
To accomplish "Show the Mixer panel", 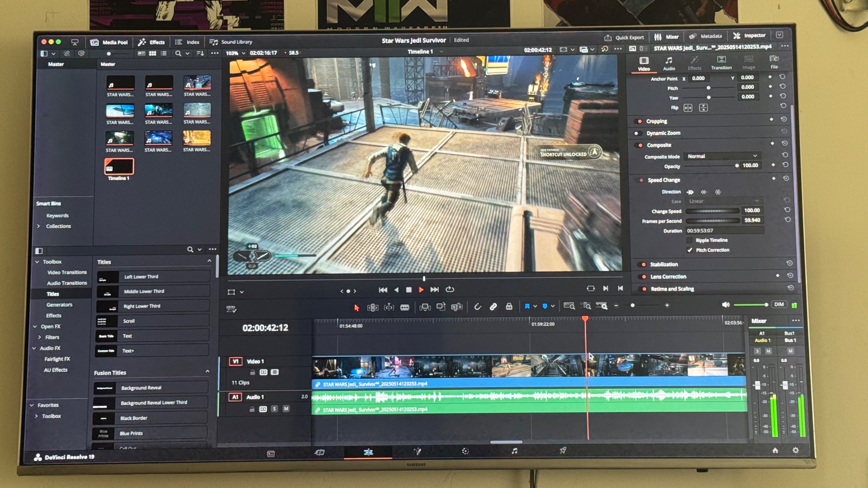I will 666,37.
